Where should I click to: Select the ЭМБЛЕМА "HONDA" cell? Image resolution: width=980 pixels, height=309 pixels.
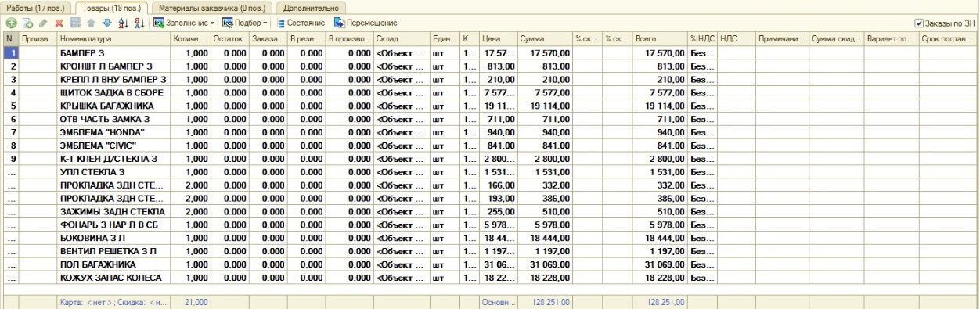click(x=113, y=132)
